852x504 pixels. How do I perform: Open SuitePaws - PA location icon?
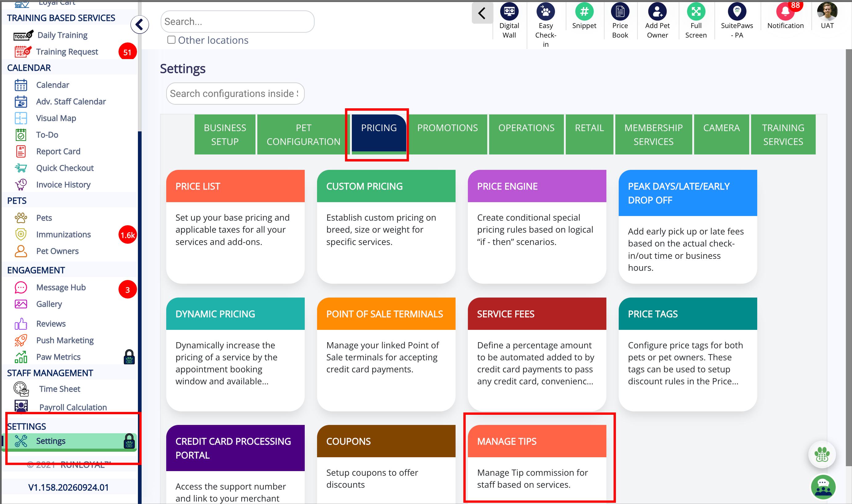point(737,12)
